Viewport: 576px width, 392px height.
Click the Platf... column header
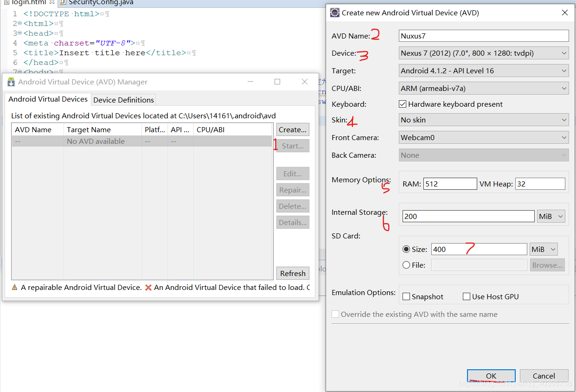tap(154, 129)
